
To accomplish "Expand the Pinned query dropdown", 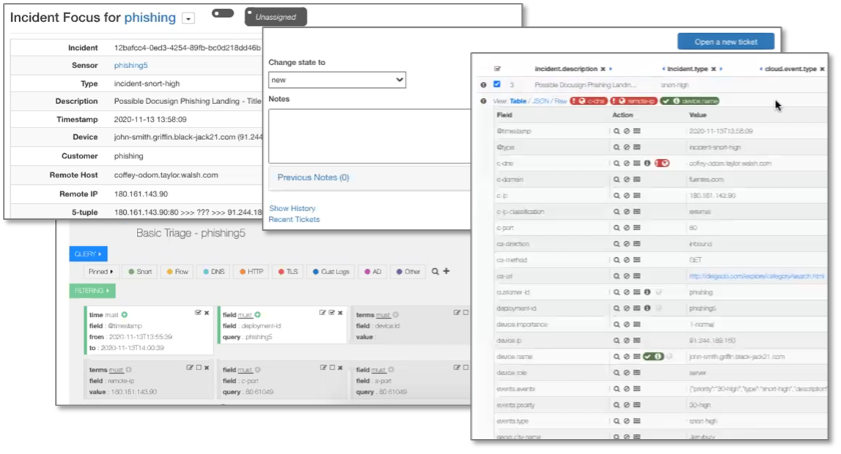I will coord(100,271).
